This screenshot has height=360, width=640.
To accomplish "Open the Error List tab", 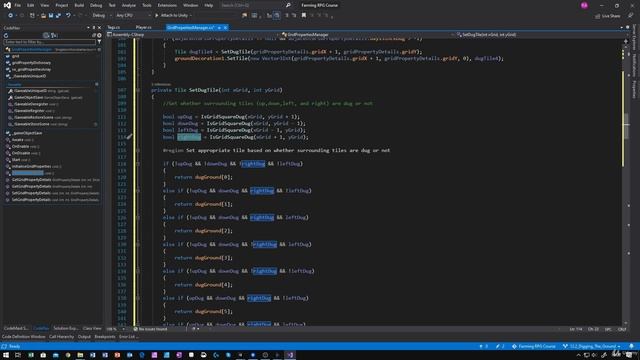I will click(128, 337).
